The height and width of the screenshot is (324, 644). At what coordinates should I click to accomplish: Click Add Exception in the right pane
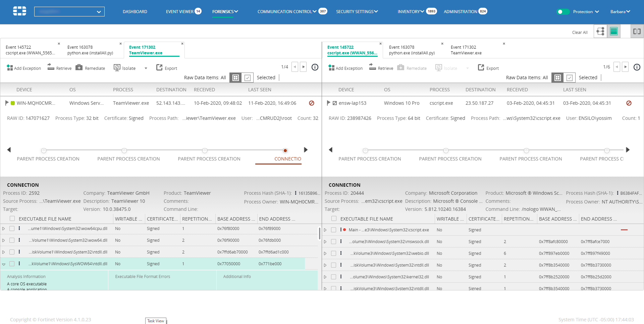345,68
